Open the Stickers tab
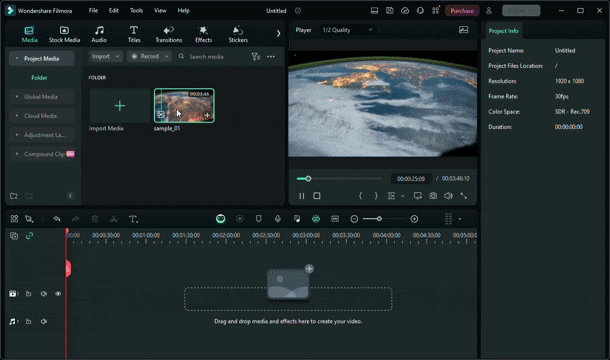The height and width of the screenshot is (360, 610). click(238, 34)
